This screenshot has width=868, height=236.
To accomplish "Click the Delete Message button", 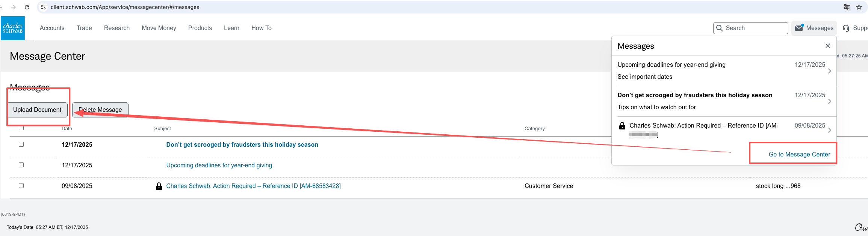I will [100, 110].
